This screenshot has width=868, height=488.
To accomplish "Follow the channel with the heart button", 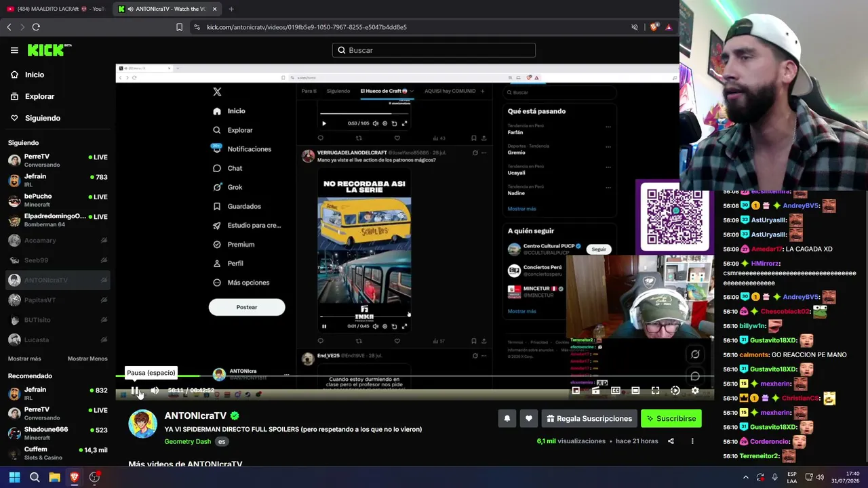I will (529, 419).
